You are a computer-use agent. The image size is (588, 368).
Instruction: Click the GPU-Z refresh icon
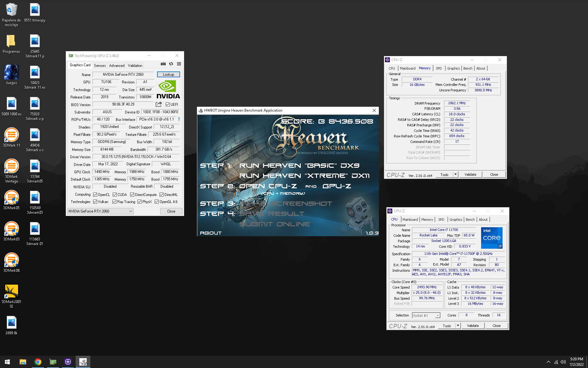(171, 64)
